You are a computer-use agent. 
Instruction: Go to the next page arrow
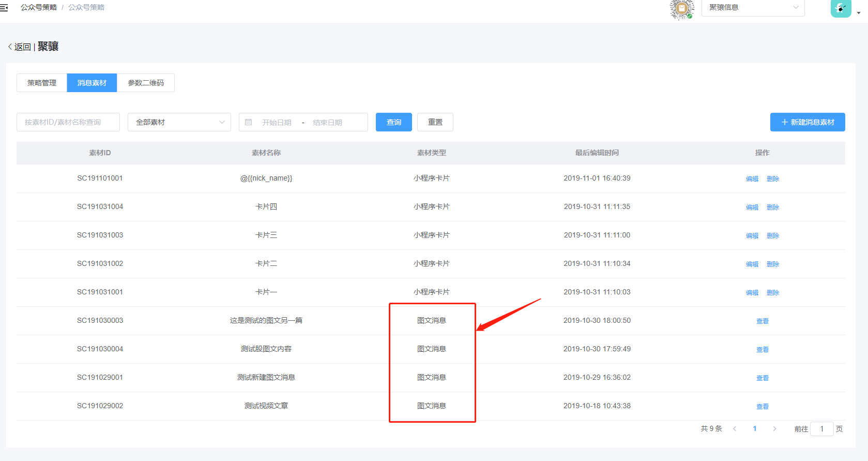click(774, 429)
